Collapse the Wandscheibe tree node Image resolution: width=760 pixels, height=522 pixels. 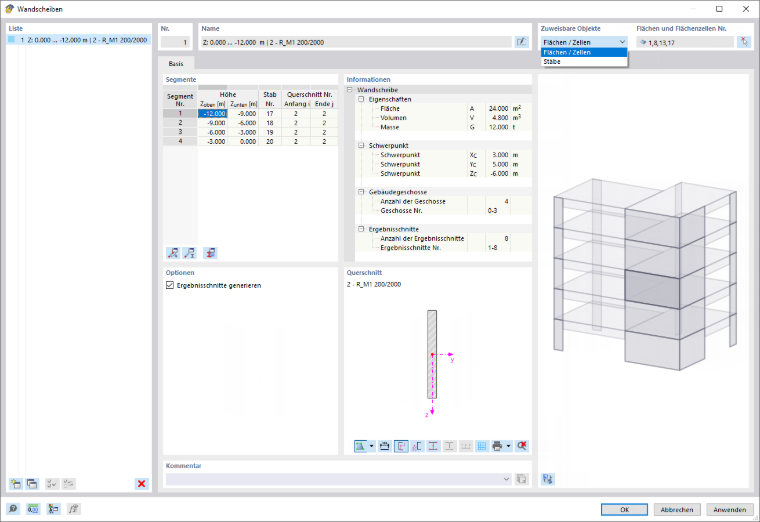(x=350, y=90)
